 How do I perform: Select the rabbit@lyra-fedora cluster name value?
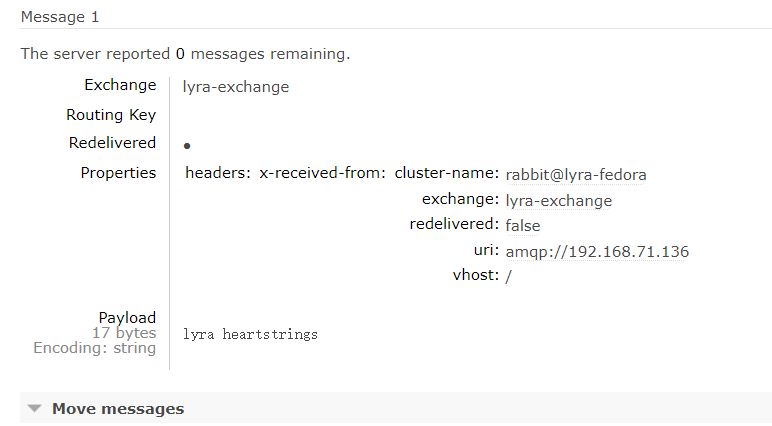coord(576,174)
